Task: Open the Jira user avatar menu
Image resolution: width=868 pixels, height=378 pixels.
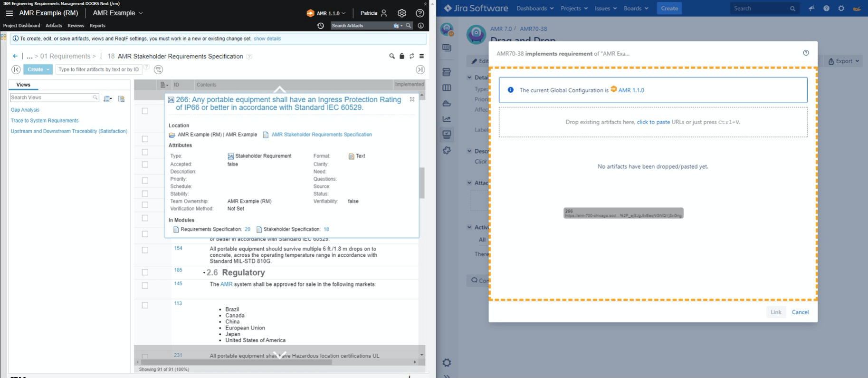Action: (857, 9)
